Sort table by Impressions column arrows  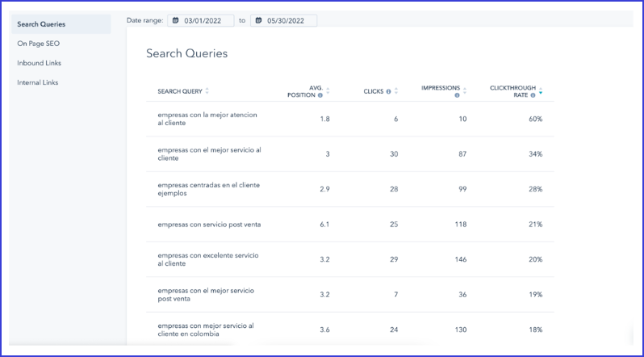[x=465, y=91]
